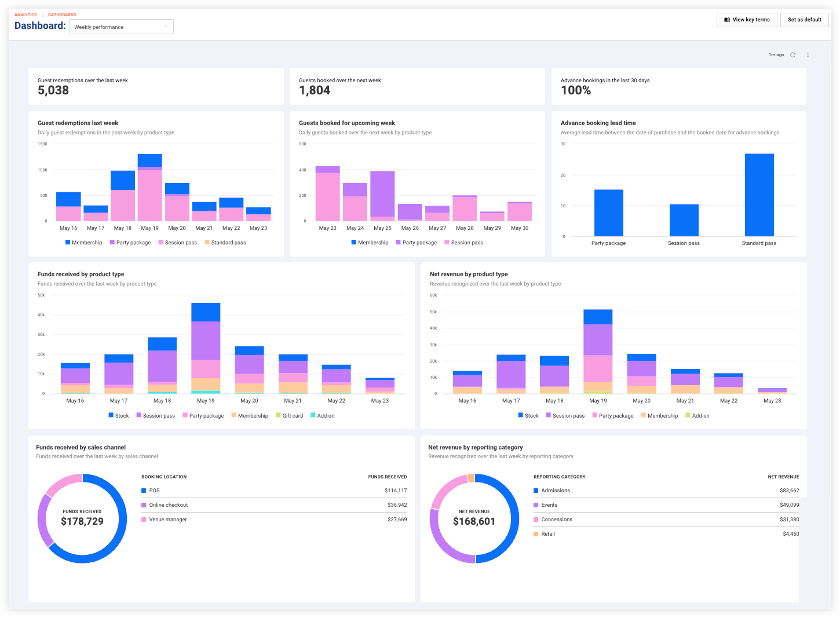Viewport: 840px width, 618px height.
Task: Click the Net revenue donut chart total $168,601
Action: click(x=474, y=521)
